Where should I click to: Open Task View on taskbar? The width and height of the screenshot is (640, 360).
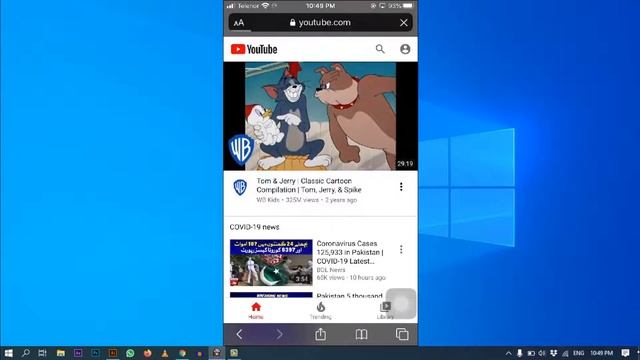(42, 353)
